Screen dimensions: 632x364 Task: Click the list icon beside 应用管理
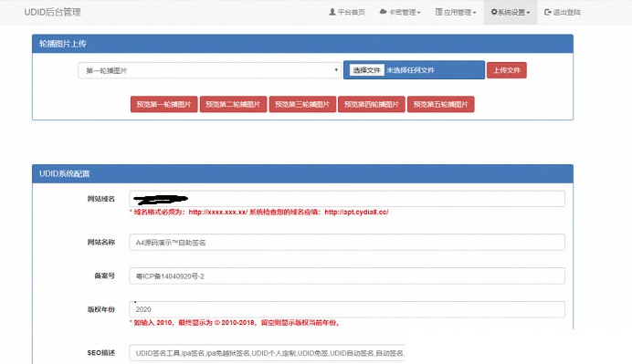tap(439, 12)
